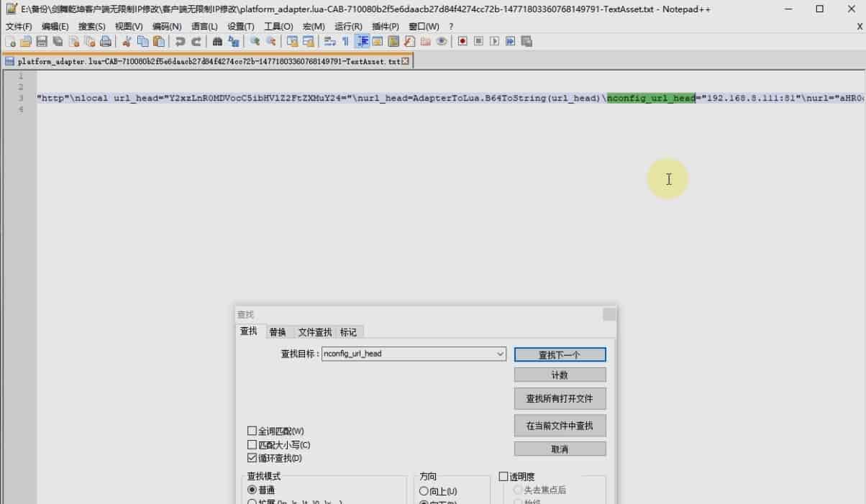Click the Copy toolbar icon
The height and width of the screenshot is (504, 866).
click(x=142, y=42)
